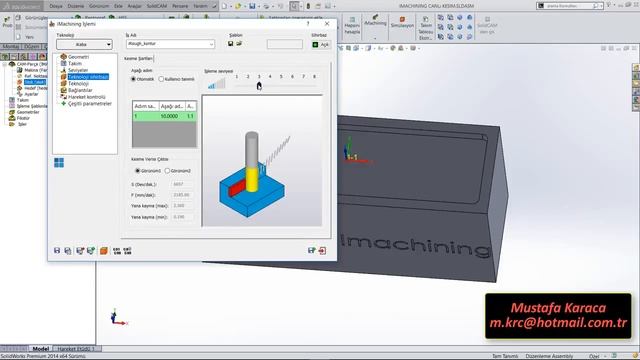Click the Save icon in dialog bottom bar
The width and height of the screenshot is (640, 360).
coord(57,251)
